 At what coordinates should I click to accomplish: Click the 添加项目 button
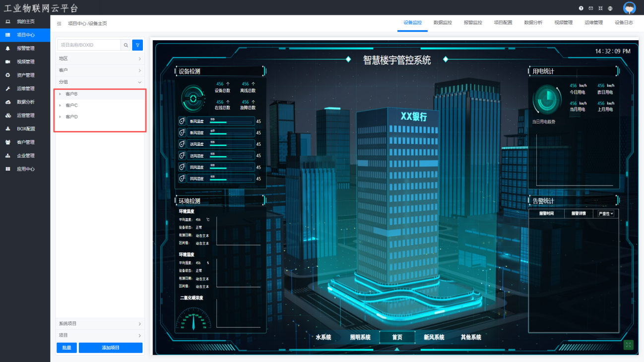[111, 348]
